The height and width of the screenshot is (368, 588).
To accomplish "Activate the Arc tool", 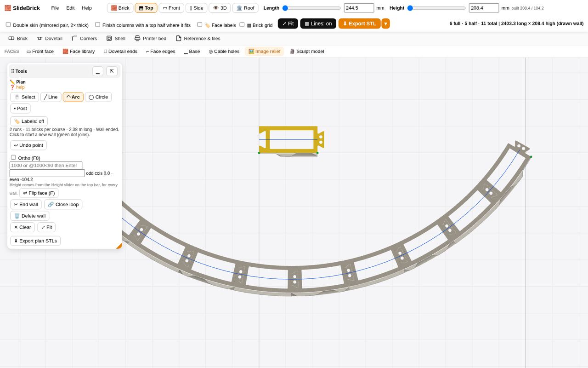I will pos(73,97).
